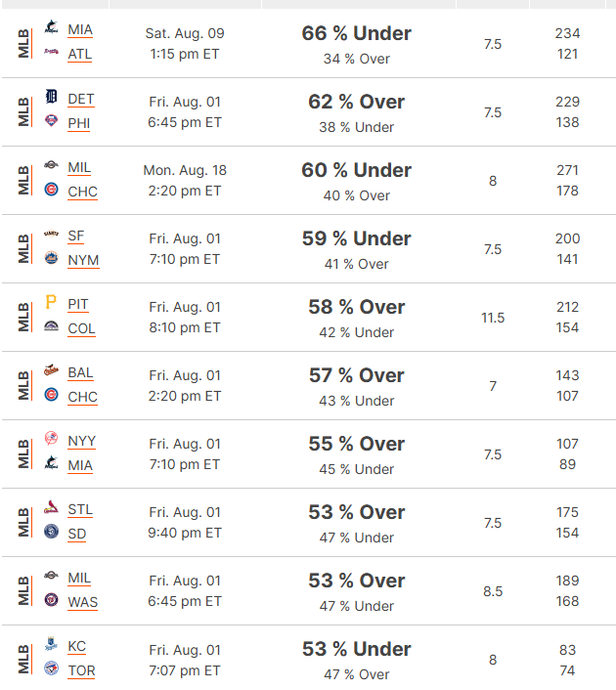Screen dimensions: 616x690
Task: Open the COL team link
Action: [x=81, y=328]
